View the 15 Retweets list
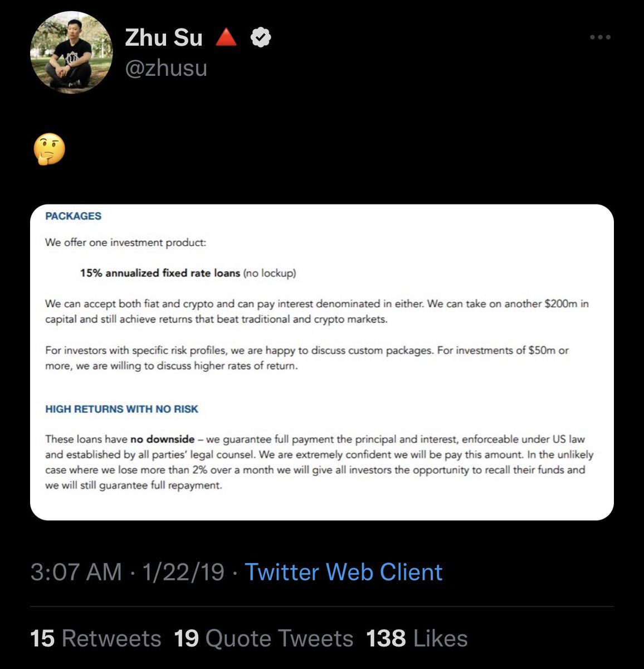The image size is (644, 669). tap(95, 638)
